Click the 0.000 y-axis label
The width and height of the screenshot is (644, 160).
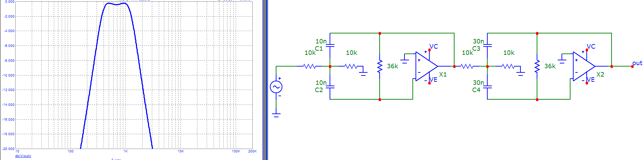pos(10,2)
